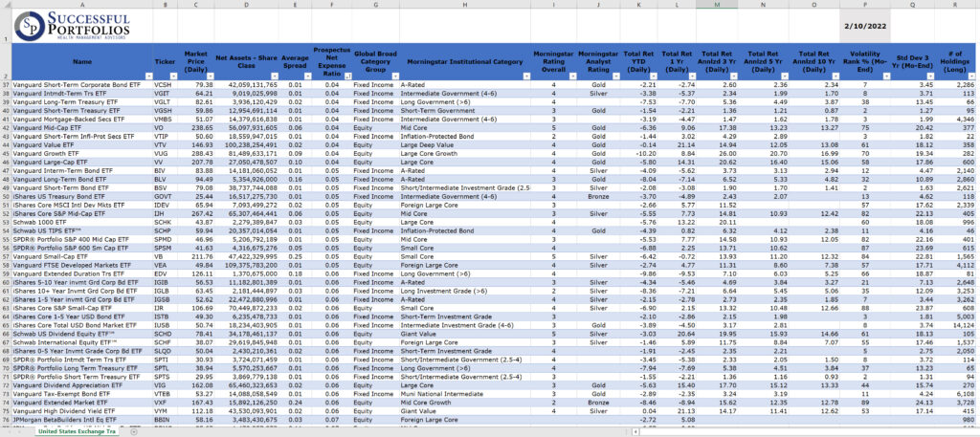
Task: Click the iShares Core S&P Small-Cap ETF cell
Action: pos(82,308)
